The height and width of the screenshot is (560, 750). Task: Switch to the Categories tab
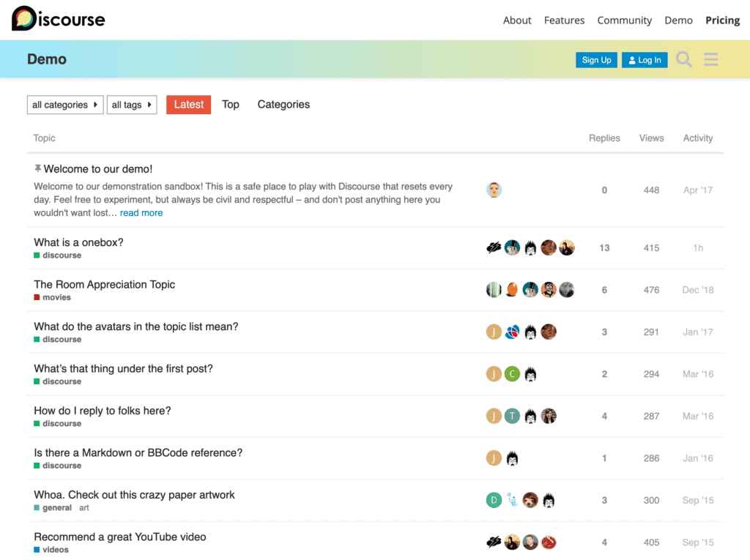[x=283, y=105]
